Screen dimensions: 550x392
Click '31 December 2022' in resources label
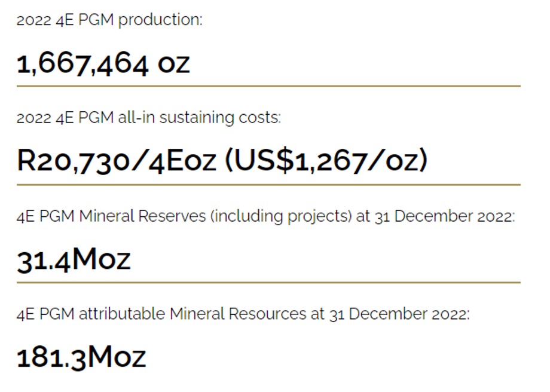[398, 314]
